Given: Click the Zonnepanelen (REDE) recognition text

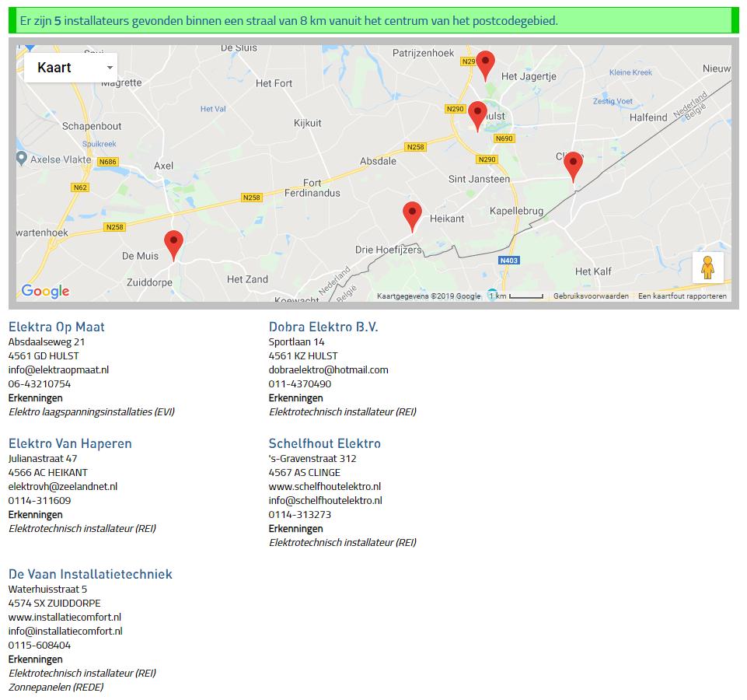Looking at the screenshot, I should pyautogui.click(x=56, y=687).
